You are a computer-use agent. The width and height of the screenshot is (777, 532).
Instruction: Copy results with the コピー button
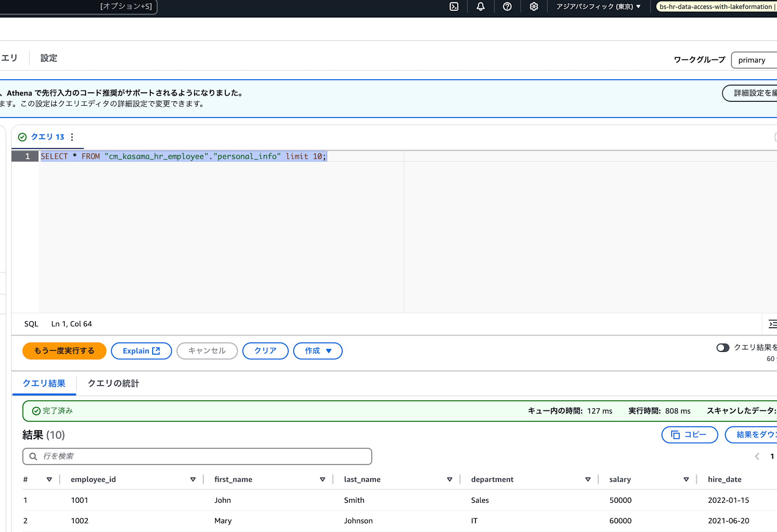pos(690,435)
